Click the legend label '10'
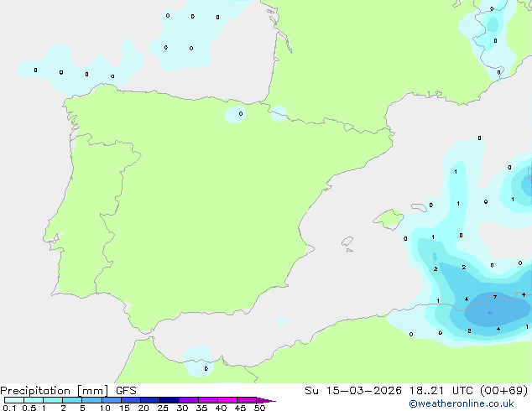Screen dimensions: 532x411 point(105,408)
